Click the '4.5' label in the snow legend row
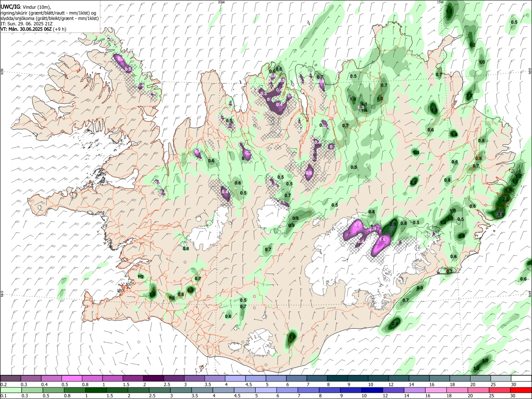Image resolution: width=532 pixels, height=399 pixels. (x=249, y=384)
